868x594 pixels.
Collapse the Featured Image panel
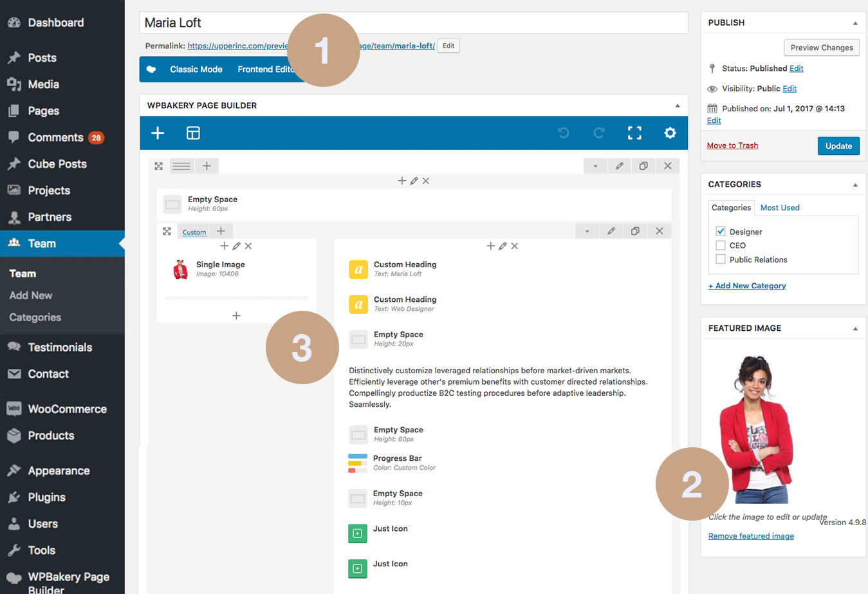pos(855,329)
